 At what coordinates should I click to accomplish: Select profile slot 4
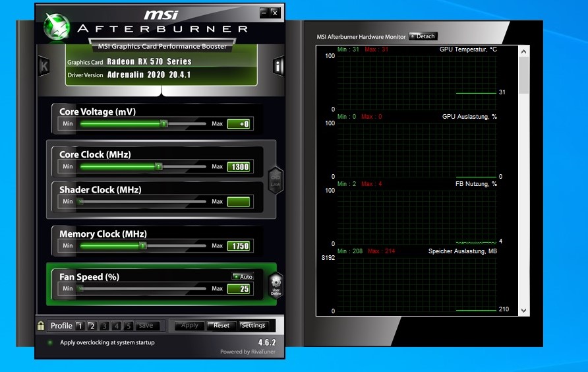click(116, 326)
